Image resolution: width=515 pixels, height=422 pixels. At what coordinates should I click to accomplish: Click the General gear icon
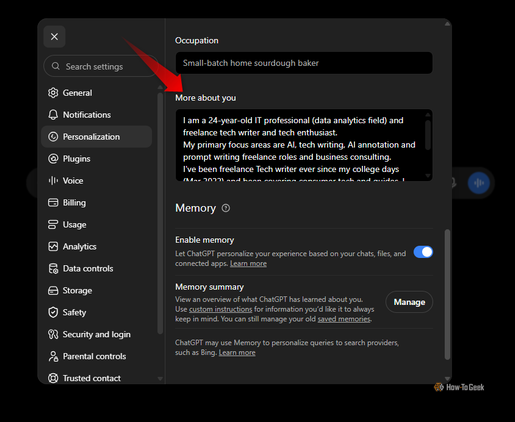point(53,93)
